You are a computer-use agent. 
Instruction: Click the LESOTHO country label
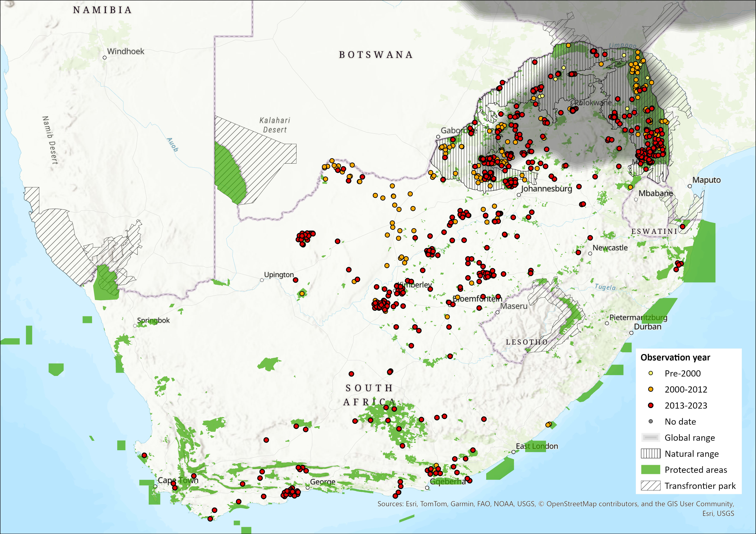click(x=527, y=342)
